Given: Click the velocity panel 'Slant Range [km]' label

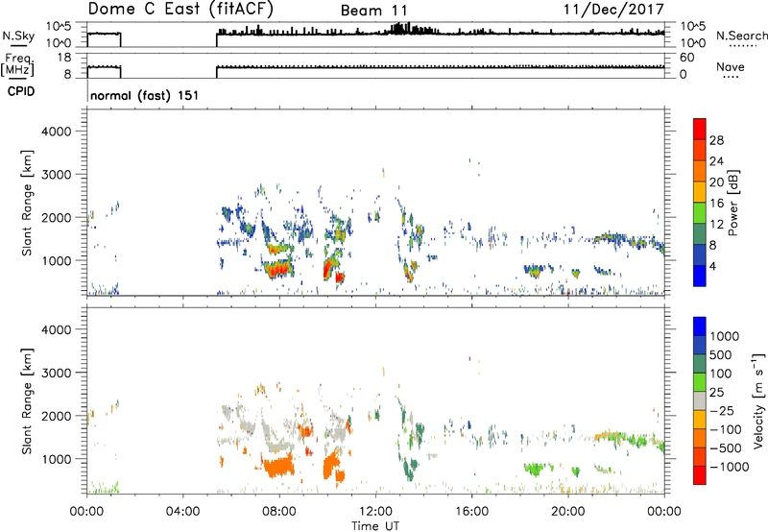Looking at the screenshot, I should (x=27, y=401).
